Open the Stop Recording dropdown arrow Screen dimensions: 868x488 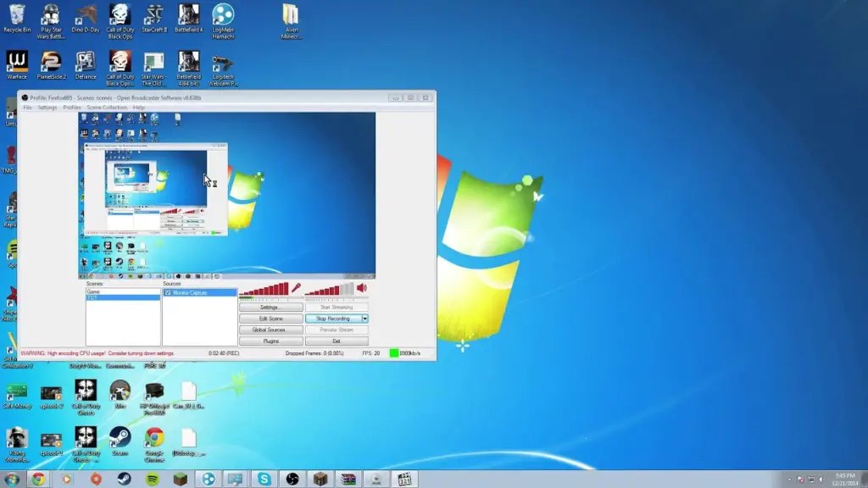pos(364,319)
